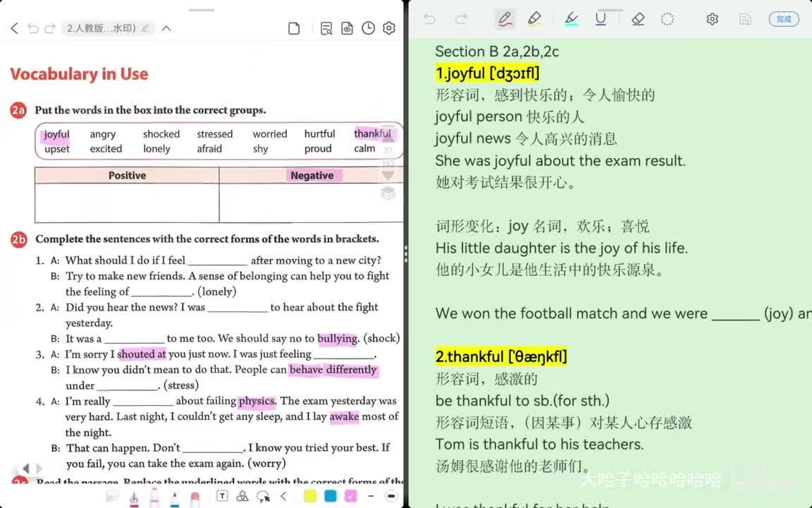
Task: Open the page view icon in textbook pane
Action: (x=294, y=28)
